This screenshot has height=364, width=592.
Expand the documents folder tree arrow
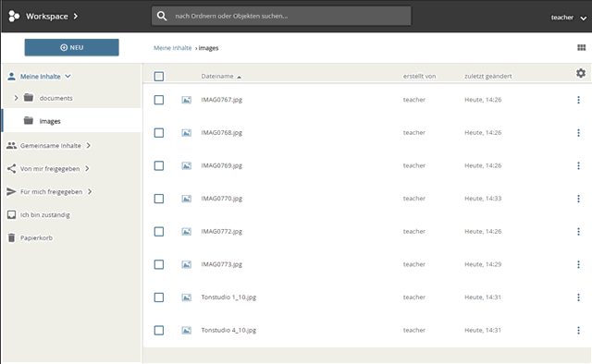point(16,98)
